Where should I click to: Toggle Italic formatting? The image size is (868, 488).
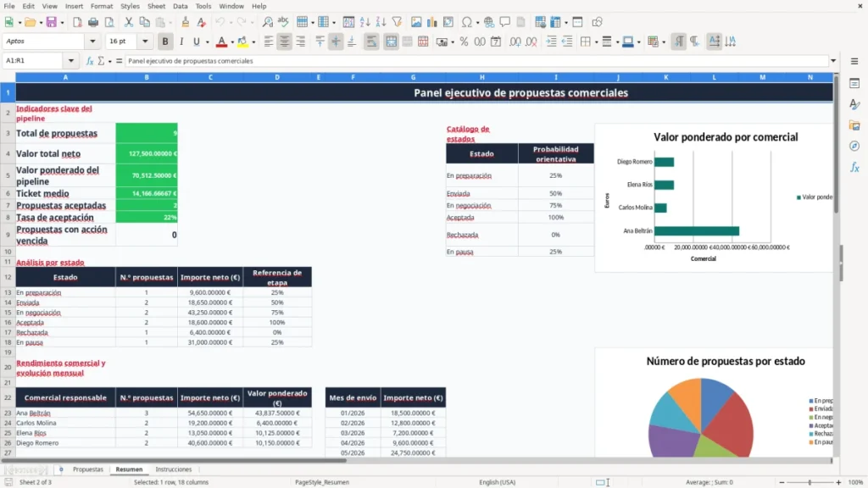click(181, 42)
